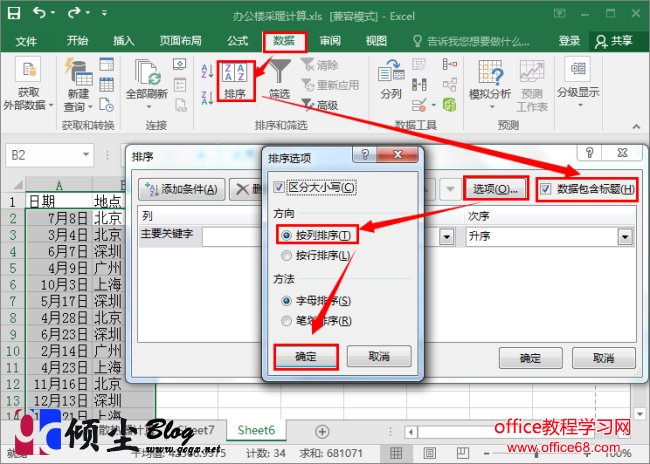The width and height of the screenshot is (650, 464).
Task: Click Clear filter (清除)
Action: click(320, 65)
